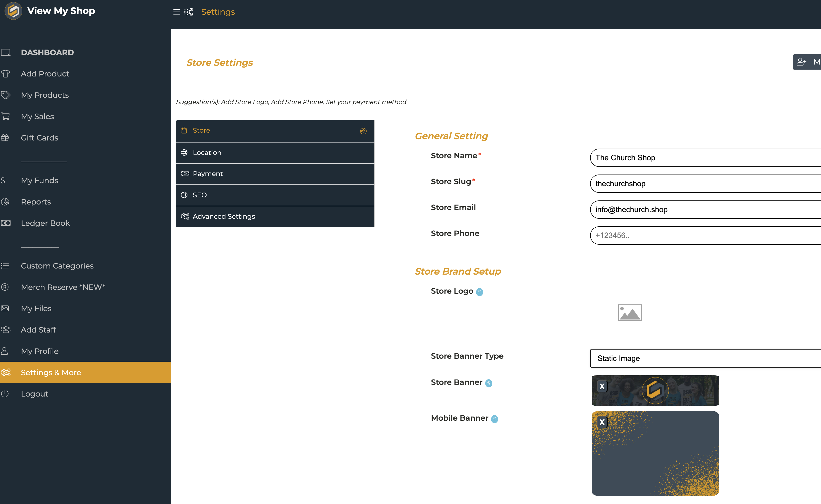
Task: Open Merch Reserve *NEW*
Action: coord(63,287)
